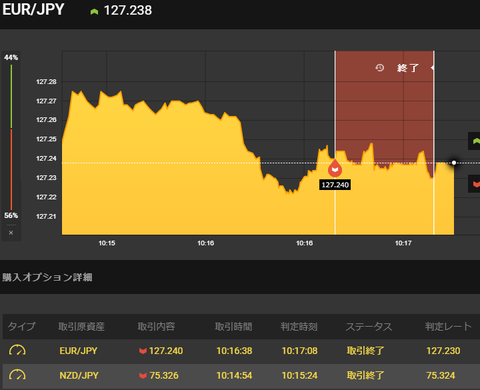
Task: Click the gauge icon in NZD/JPY row
Action: 17,375
